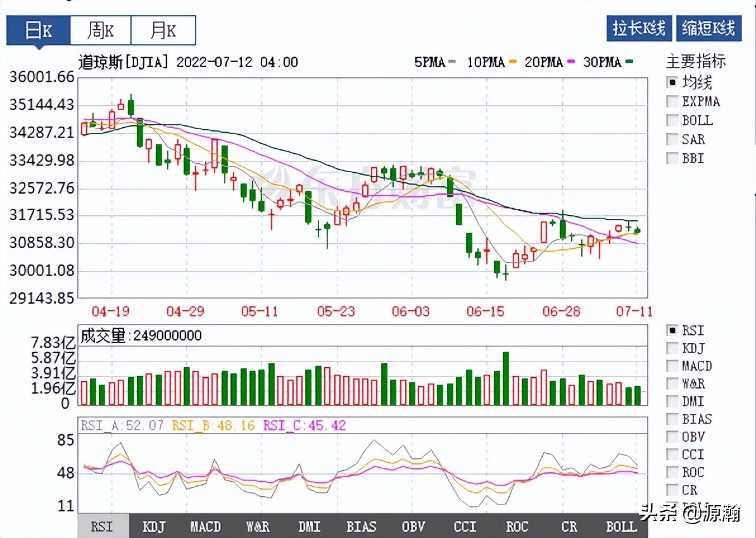Click the 05-23 date axis label

[336, 311]
